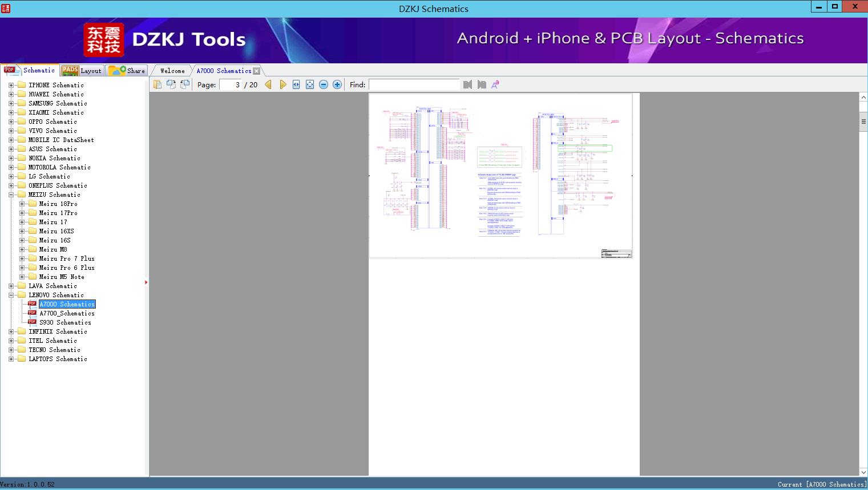868x490 pixels.
Task: Collapse the left panel with red arrow
Action: (x=146, y=282)
